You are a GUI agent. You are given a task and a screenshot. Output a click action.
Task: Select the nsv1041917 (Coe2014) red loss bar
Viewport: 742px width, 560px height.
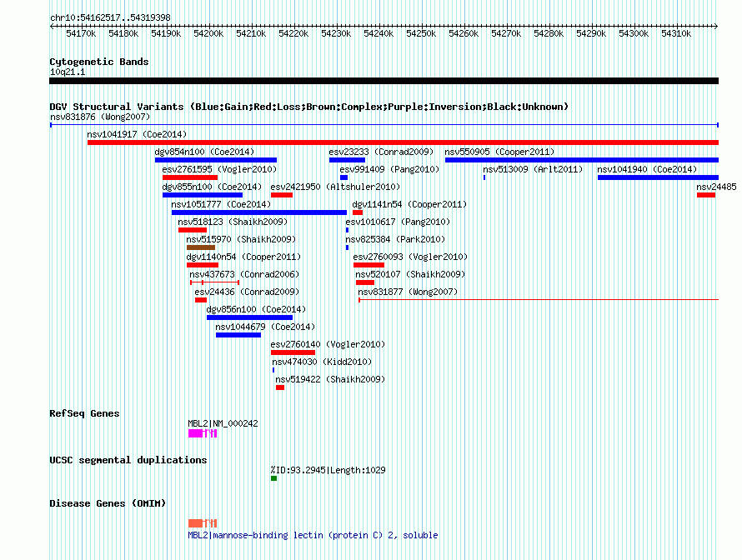point(403,142)
